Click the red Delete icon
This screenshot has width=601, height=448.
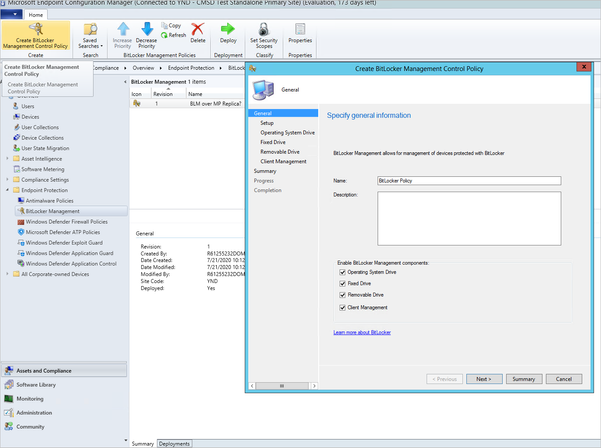[198, 29]
